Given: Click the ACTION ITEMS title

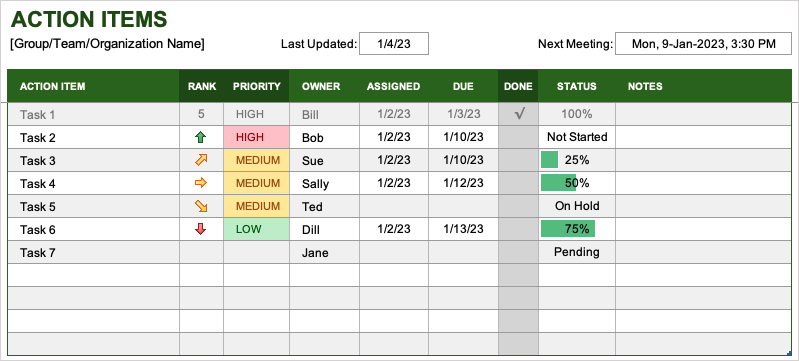Looking at the screenshot, I should (89, 20).
